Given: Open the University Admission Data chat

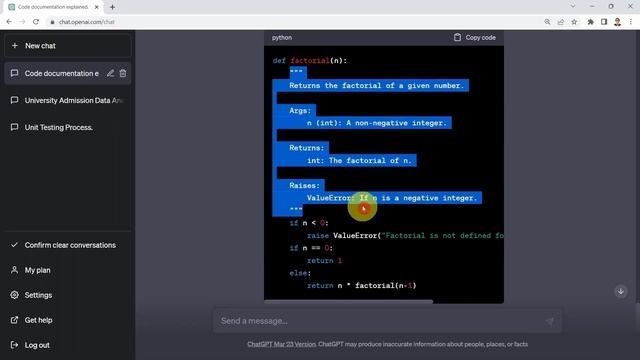Looking at the screenshot, I should 68,100.
